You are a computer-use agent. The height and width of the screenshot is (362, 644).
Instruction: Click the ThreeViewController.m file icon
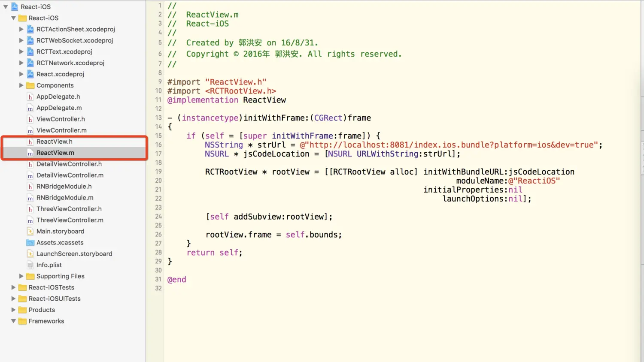tap(30, 220)
